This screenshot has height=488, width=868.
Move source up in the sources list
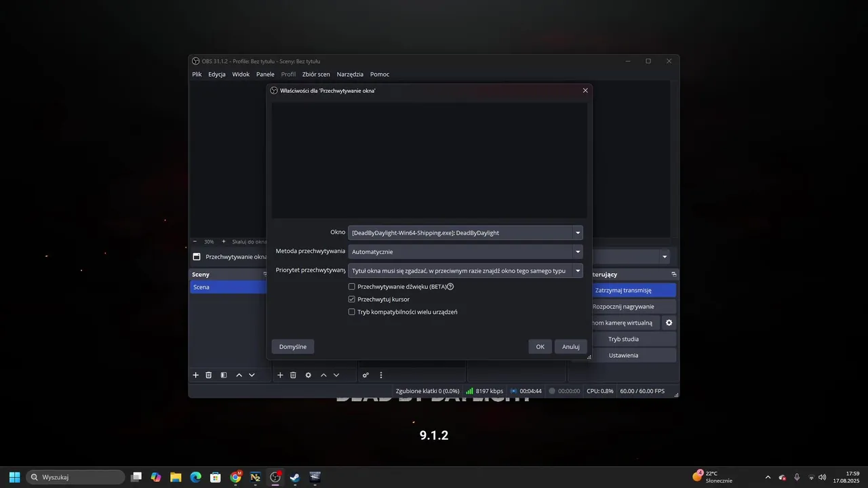(323, 375)
